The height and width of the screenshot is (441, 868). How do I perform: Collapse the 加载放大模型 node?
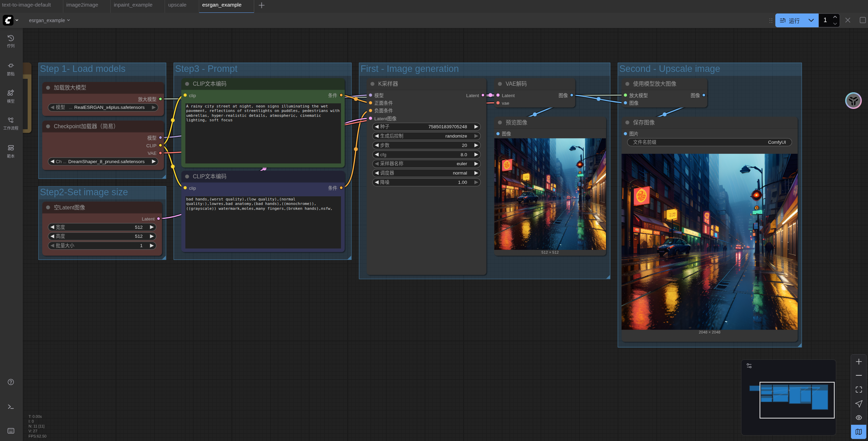click(x=48, y=88)
